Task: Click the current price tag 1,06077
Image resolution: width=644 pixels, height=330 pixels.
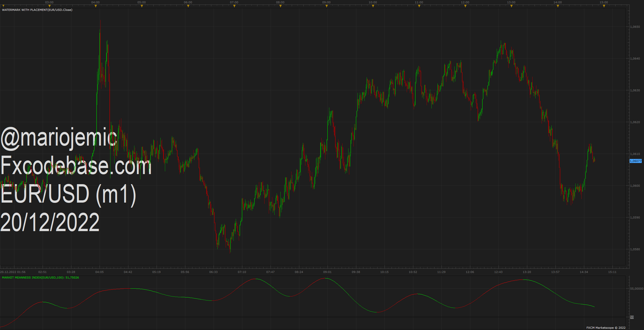Action: pos(636,161)
